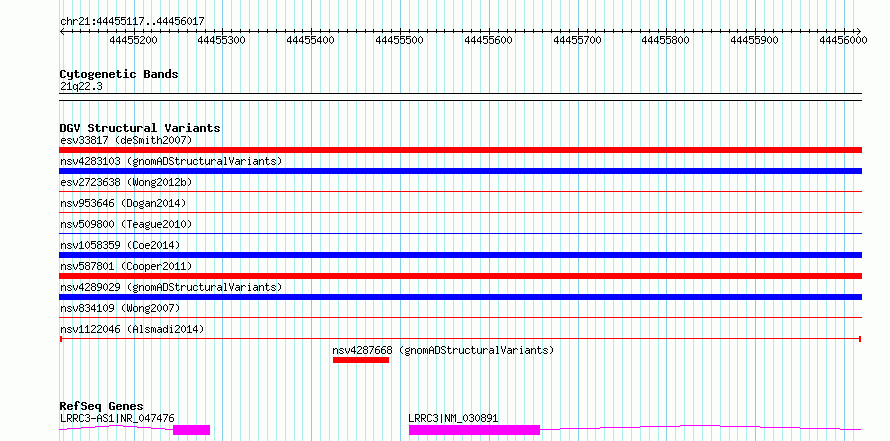
Task: Click ruler position 44455900
Action: tap(755, 40)
